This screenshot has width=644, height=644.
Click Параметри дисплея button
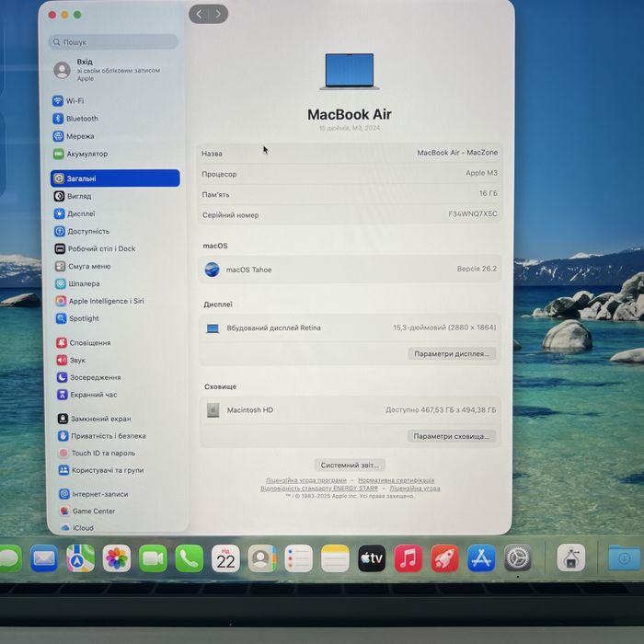point(452,353)
